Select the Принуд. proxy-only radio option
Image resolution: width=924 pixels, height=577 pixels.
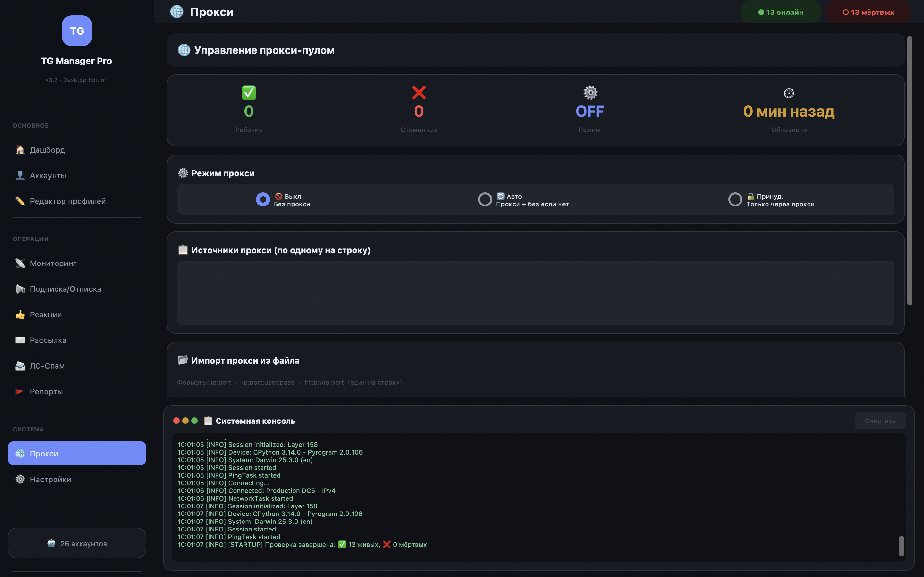(x=735, y=199)
